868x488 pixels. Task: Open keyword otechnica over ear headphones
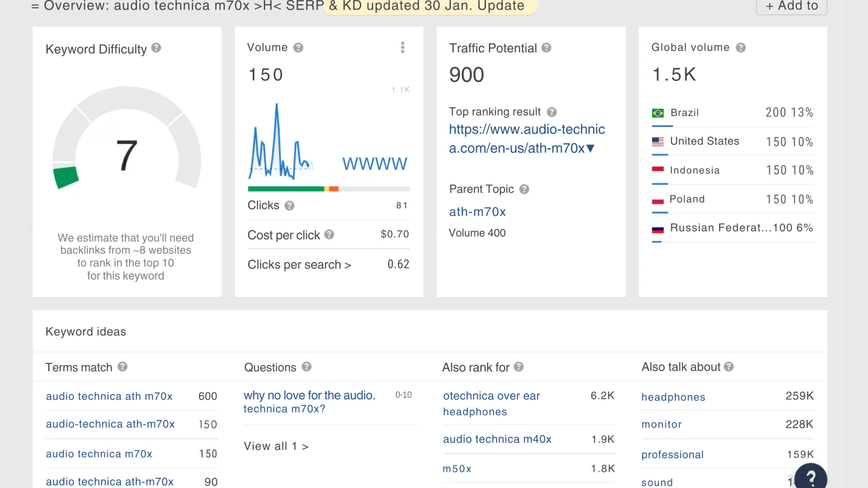click(491, 404)
